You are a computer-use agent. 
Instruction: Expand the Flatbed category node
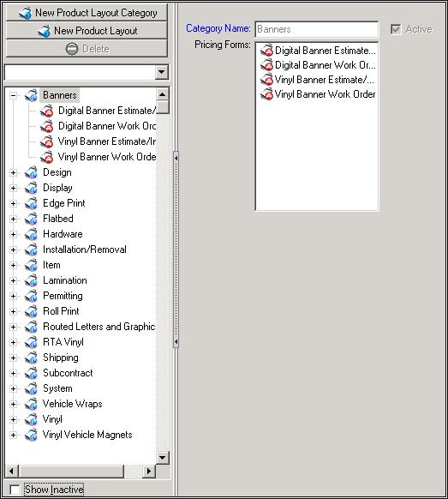[x=13, y=219]
